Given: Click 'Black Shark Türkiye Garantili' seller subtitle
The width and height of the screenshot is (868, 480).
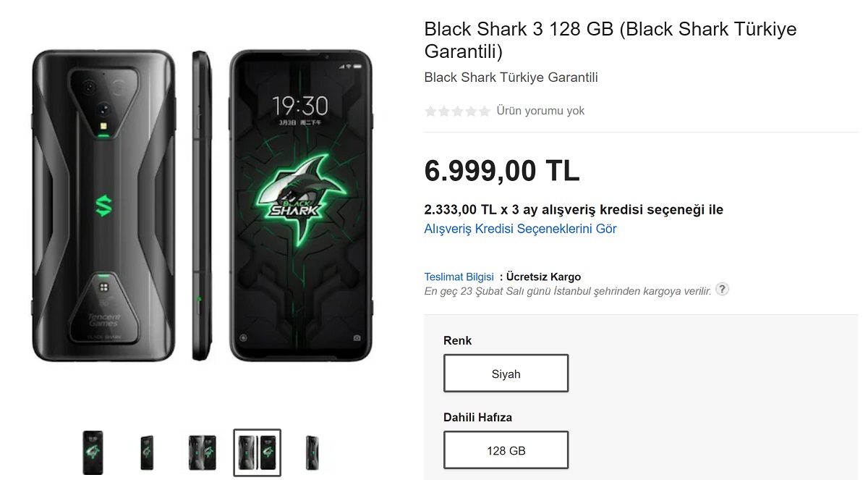Looking at the screenshot, I should point(511,77).
